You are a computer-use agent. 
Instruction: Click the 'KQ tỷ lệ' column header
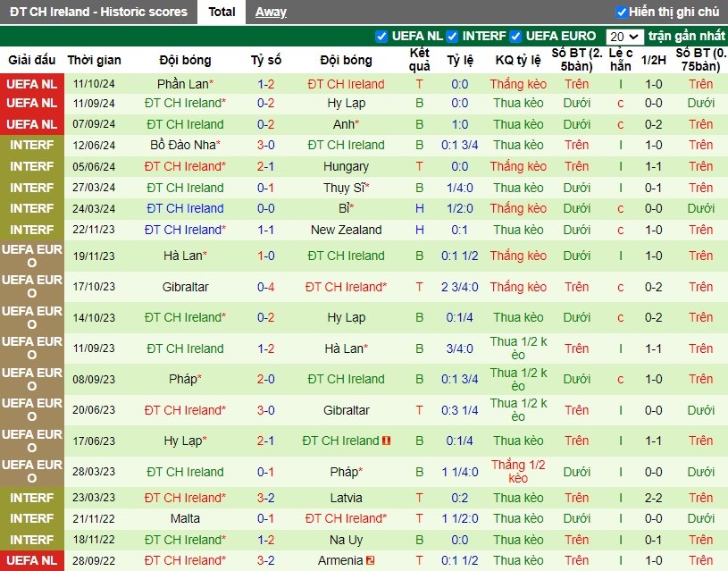518,60
